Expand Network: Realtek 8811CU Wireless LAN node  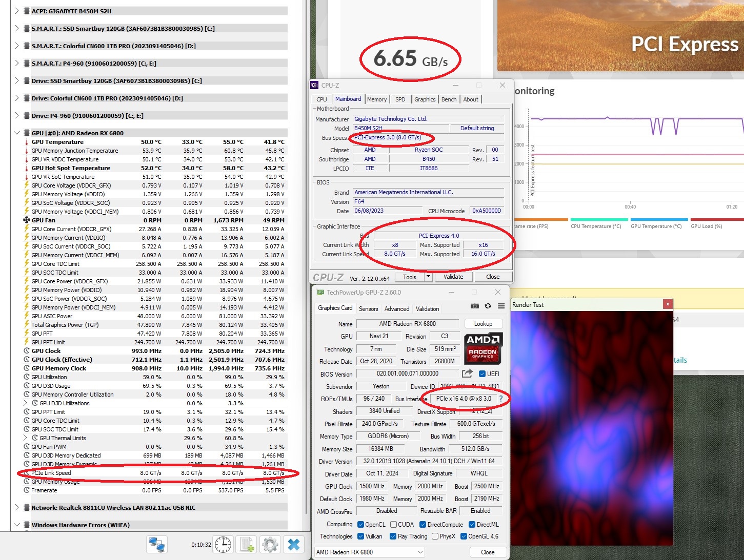click(17, 507)
